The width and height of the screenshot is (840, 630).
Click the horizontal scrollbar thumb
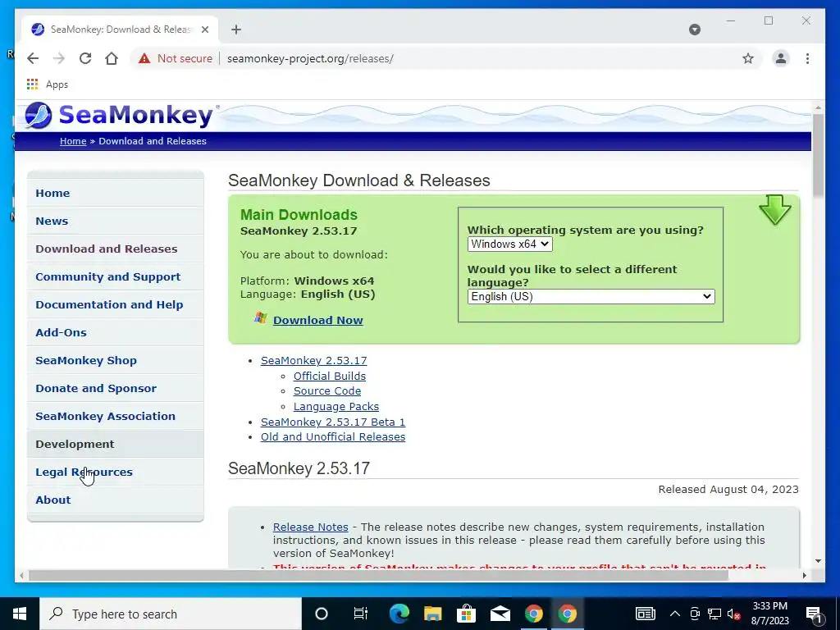(378, 575)
